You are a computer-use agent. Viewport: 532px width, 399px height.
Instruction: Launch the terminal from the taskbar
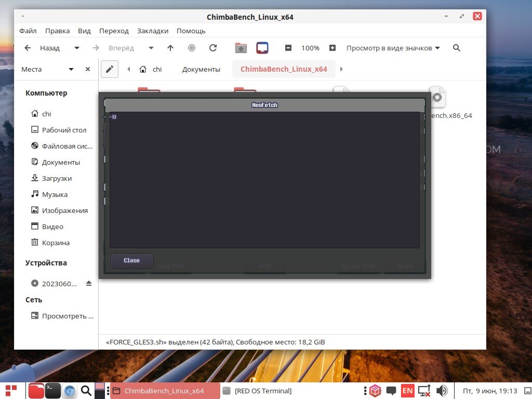53,391
